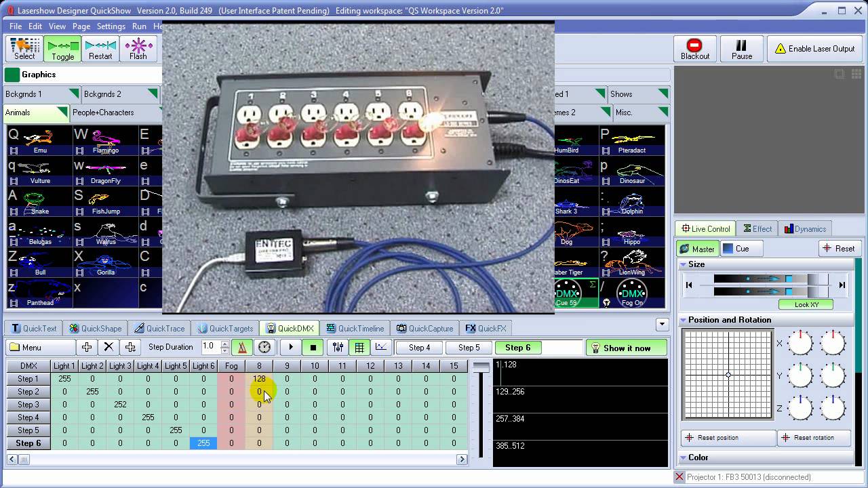The width and height of the screenshot is (868, 488).
Task: Click the Size slider minimum icon
Action: tap(689, 285)
